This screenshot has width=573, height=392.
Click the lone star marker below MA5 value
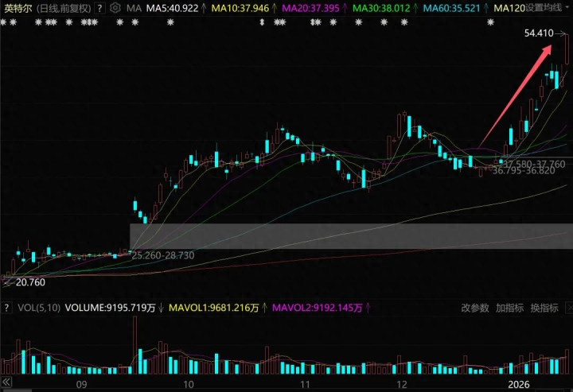170,22
